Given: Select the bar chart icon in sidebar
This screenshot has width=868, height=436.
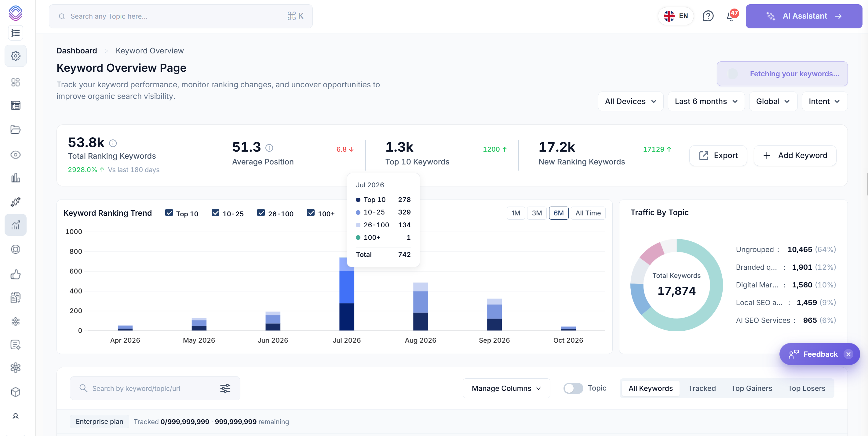Looking at the screenshot, I should coord(16,178).
